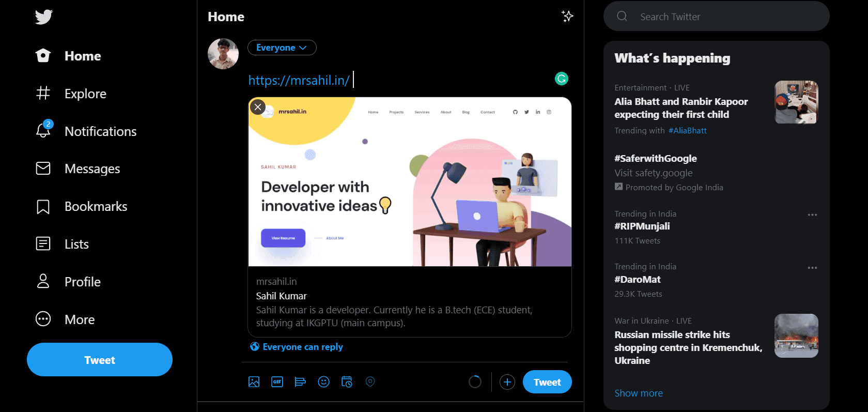Viewport: 868px width, 412px height.
Task: Click the Search Twitter field
Action: 717,16
